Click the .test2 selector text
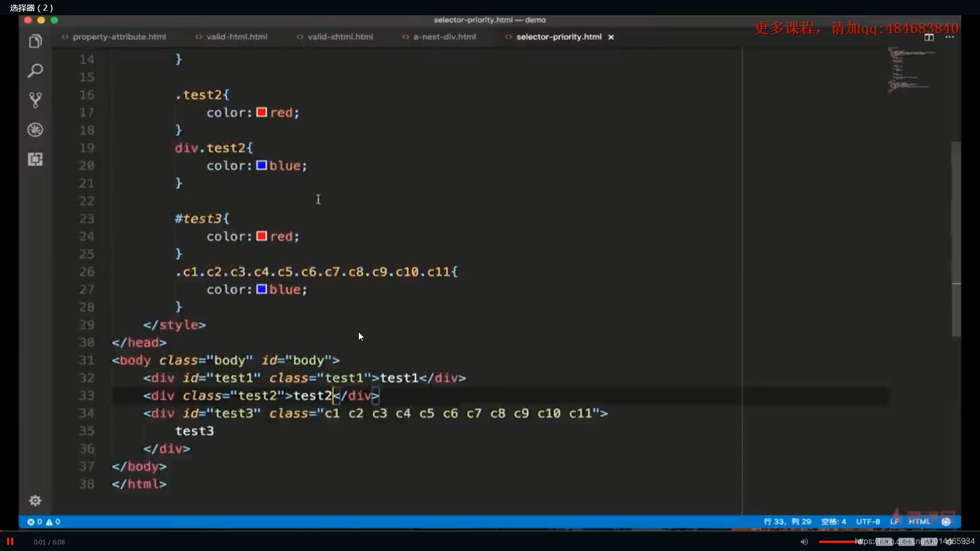 click(202, 95)
